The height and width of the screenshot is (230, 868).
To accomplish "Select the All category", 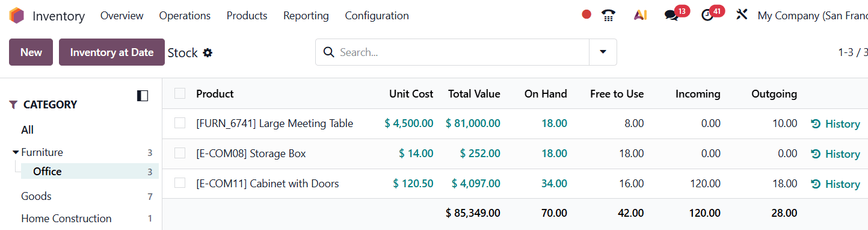I will pyautogui.click(x=27, y=130).
